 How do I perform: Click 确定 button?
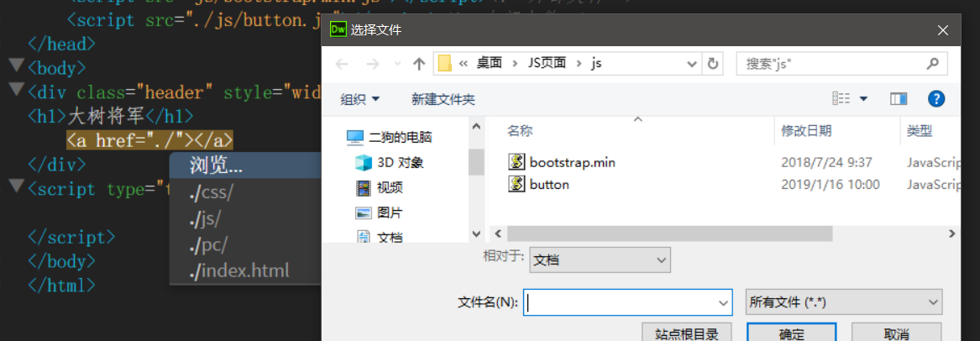(x=792, y=333)
